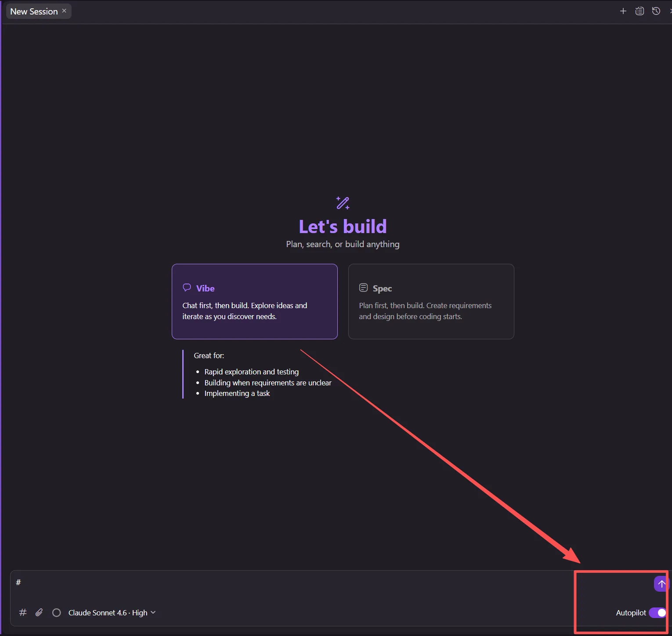Click the hash context icon in bottom toolbar
Viewport: 672px width, 636px height.
tap(23, 612)
